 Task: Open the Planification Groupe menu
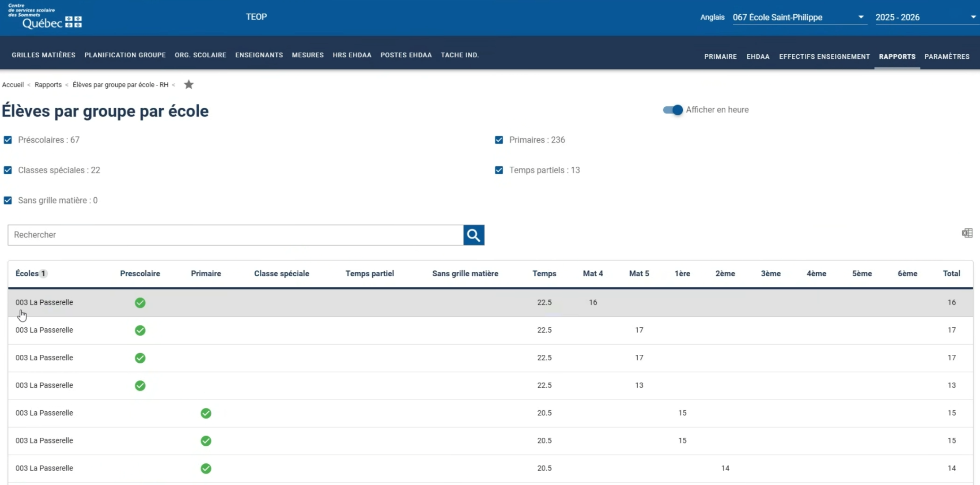(125, 55)
